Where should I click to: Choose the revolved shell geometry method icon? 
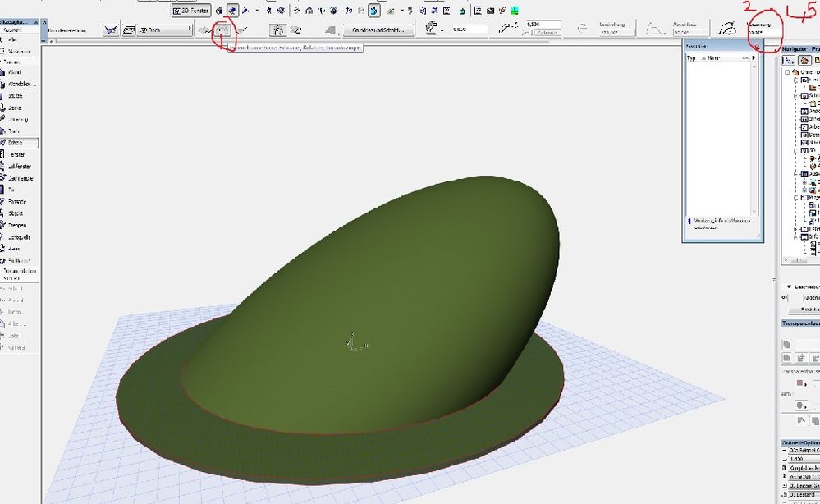[222, 30]
